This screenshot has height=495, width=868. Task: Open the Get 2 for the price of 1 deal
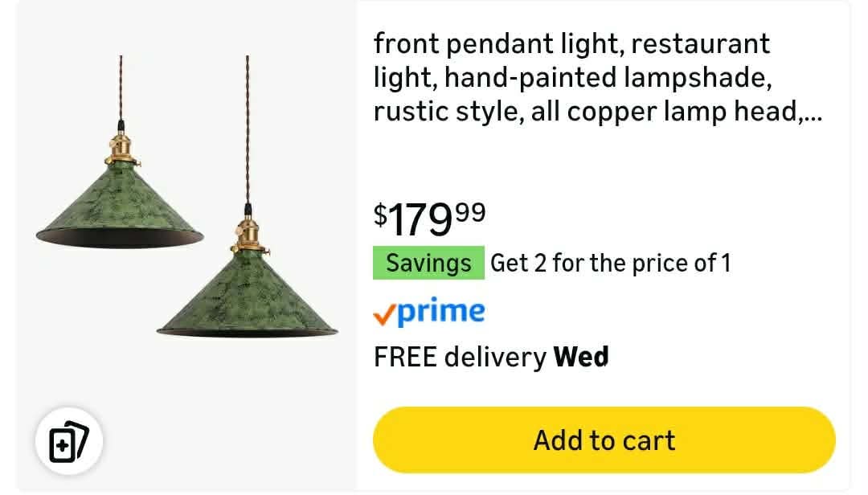point(611,263)
